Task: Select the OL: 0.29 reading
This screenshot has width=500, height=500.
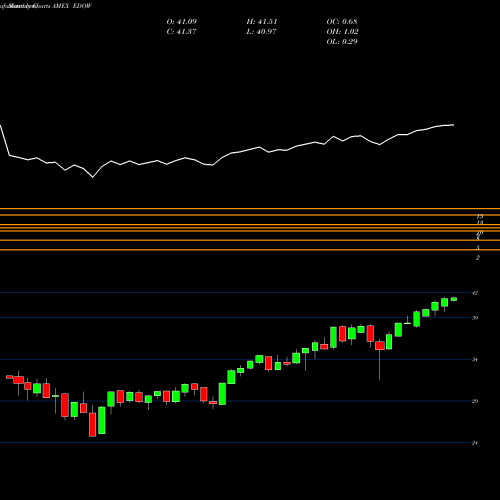Action: 342,42
